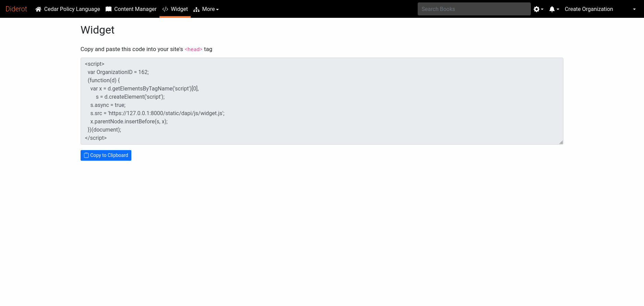Copy widget code to clipboard

pyautogui.click(x=106, y=155)
